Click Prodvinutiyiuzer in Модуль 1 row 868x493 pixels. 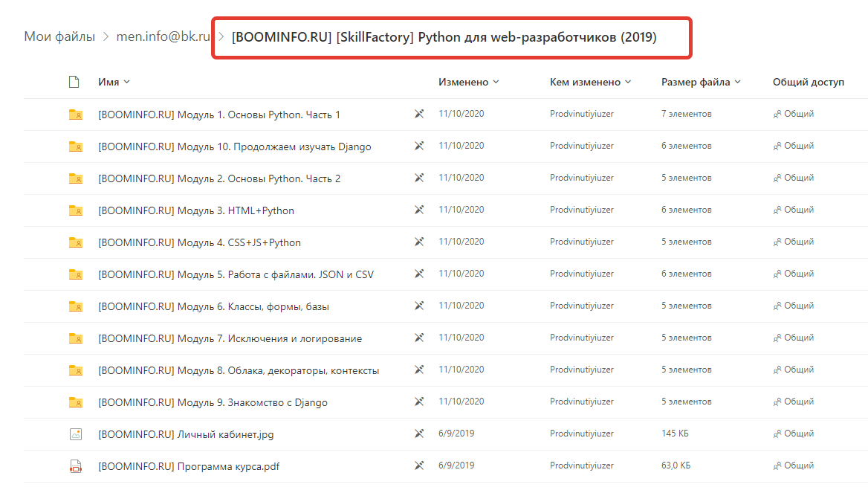[582, 114]
